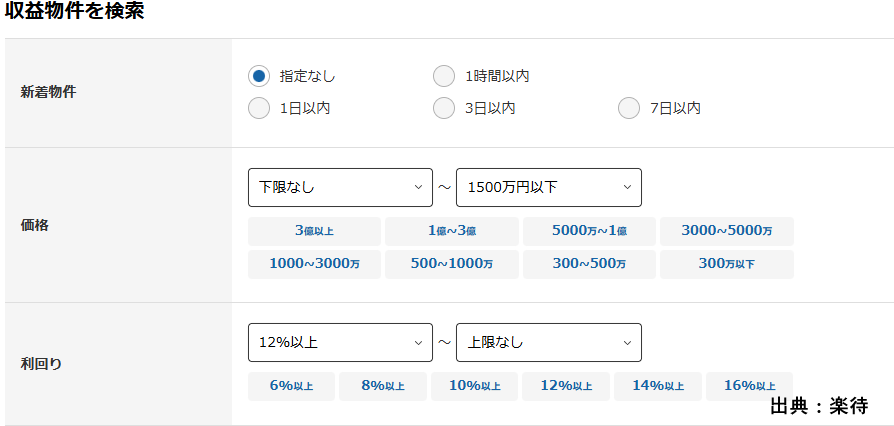Screen dimensions: 894x426
Task: Select the 10%以上 yield button
Action: (474, 386)
